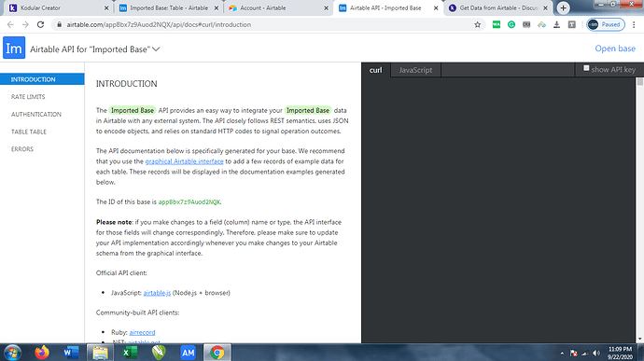The height and width of the screenshot is (361, 644).
Task: Launch Excel from the taskbar
Action: (x=130, y=353)
